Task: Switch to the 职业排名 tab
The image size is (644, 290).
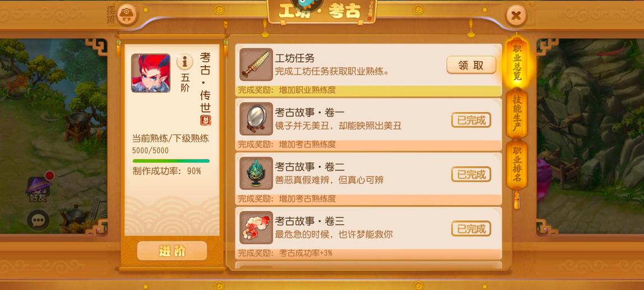Action: point(517,164)
